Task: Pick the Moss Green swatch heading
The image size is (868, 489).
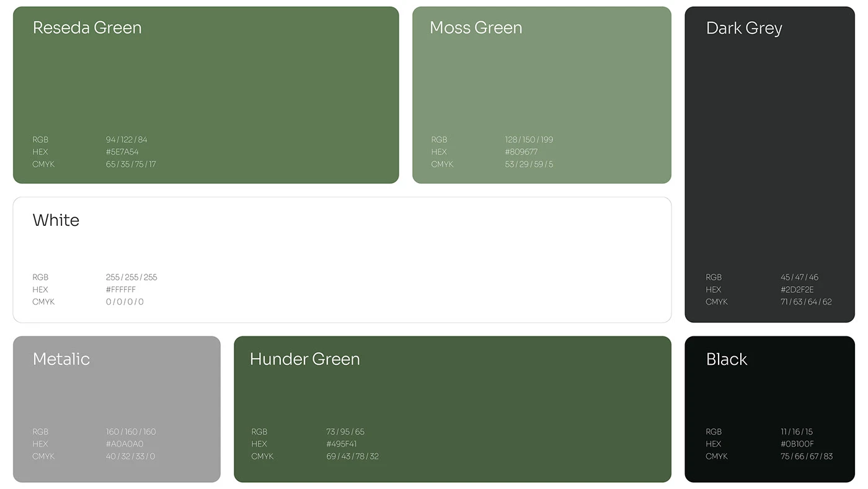Action: coord(476,28)
